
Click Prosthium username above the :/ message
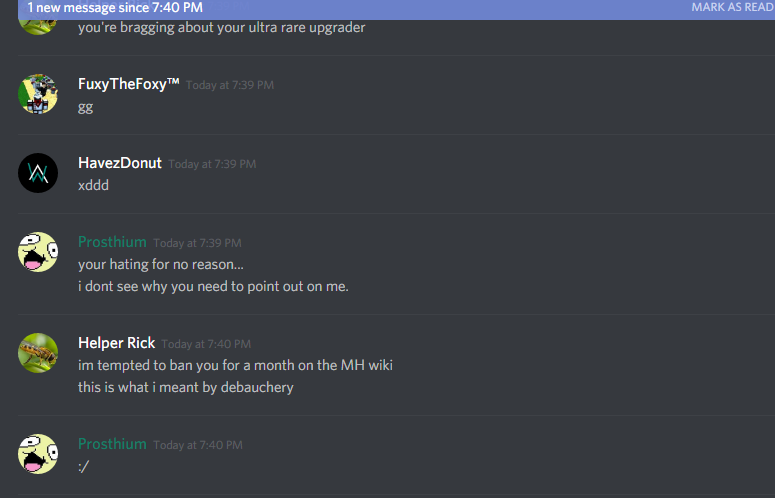click(x=112, y=444)
